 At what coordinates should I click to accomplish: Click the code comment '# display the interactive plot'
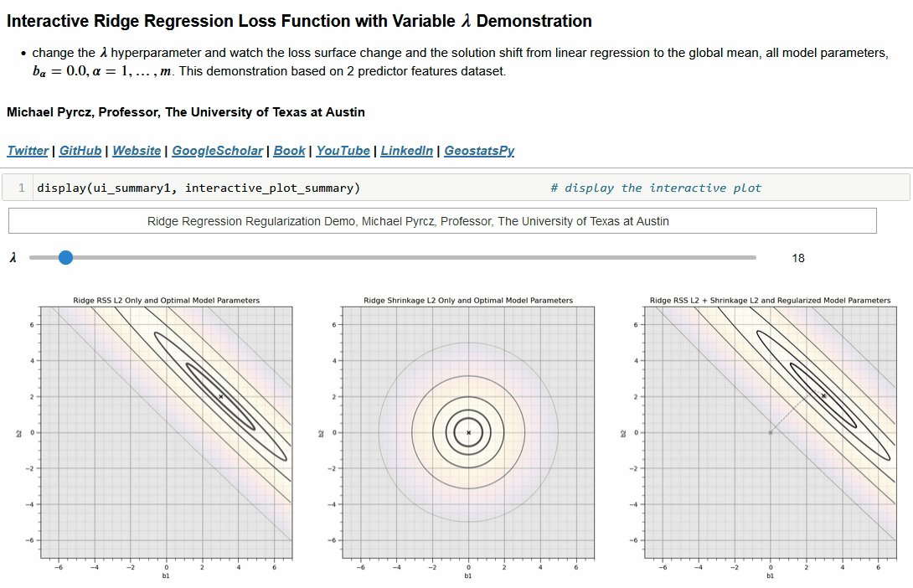[x=656, y=188]
